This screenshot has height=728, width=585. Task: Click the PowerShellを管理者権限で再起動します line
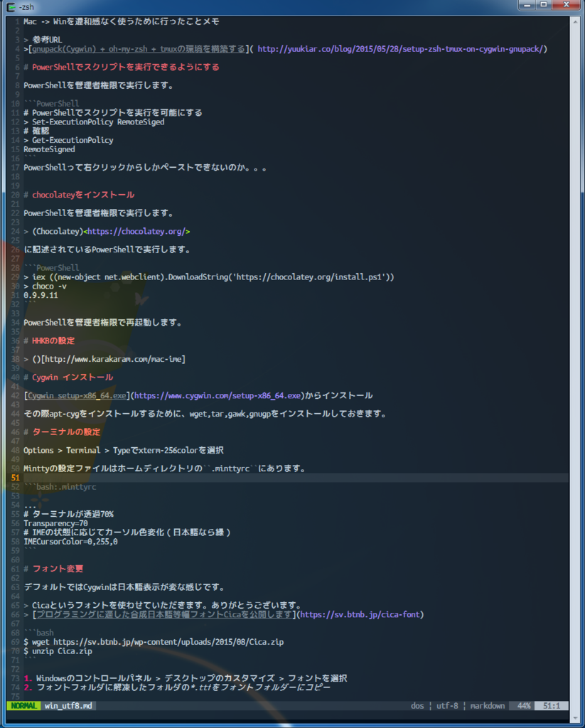pos(102,322)
